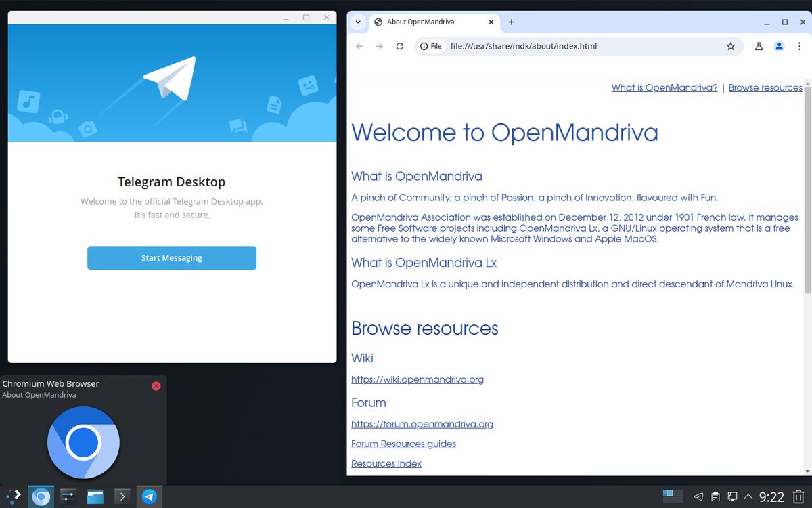Image resolution: width=812 pixels, height=508 pixels.
Task: Open the Chromium profile avatar
Action: point(780,46)
